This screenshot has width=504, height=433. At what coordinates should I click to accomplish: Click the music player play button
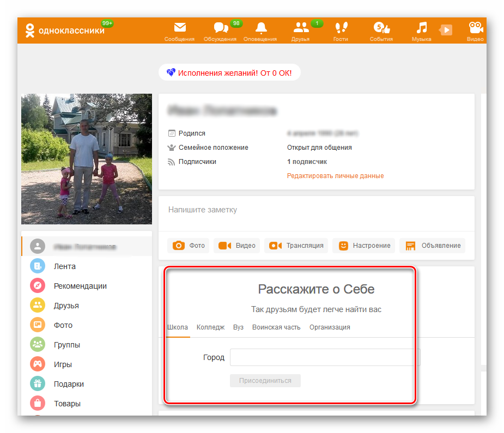click(446, 30)
